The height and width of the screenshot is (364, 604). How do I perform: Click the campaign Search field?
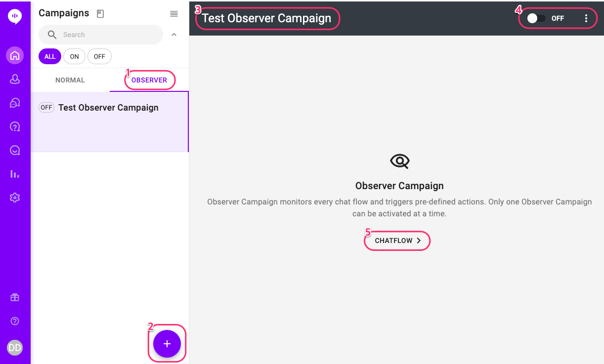[x=101, y=35]
